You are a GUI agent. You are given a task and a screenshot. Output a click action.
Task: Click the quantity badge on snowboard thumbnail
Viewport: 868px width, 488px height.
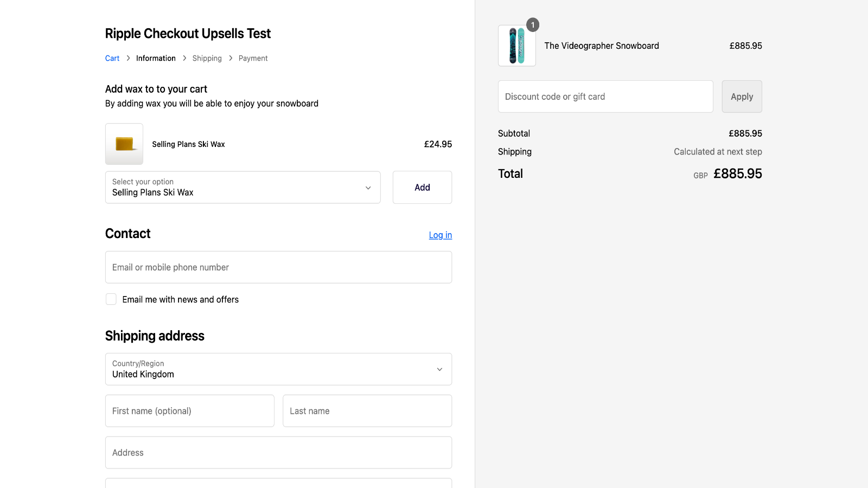[x=533, y=25]
